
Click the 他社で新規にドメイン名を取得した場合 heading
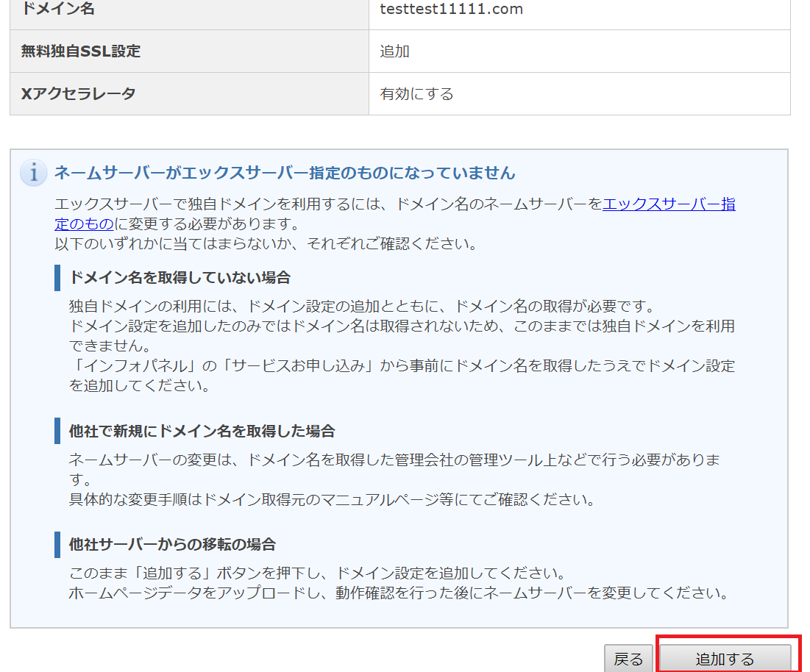[x=202, y=431]
